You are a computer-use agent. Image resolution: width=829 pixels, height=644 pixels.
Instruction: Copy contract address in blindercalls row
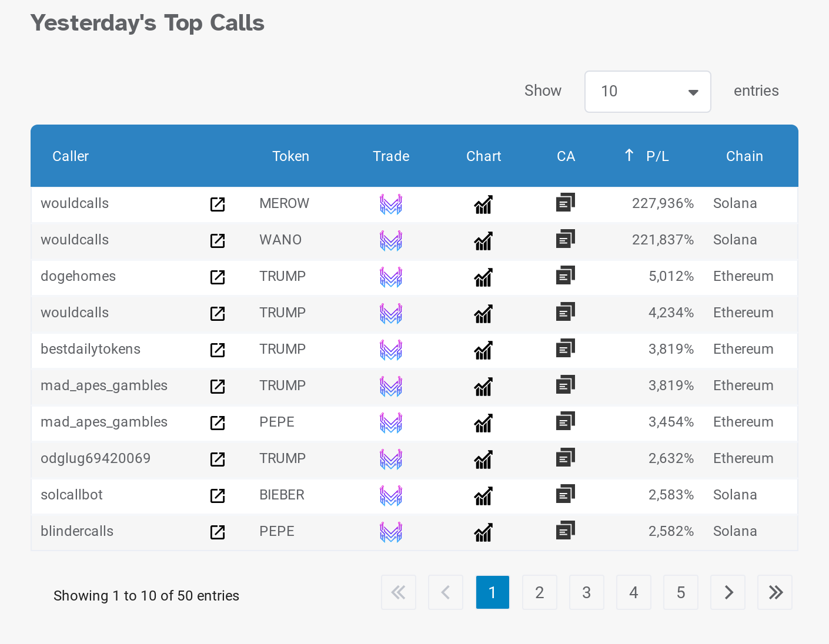pos(565,530)
